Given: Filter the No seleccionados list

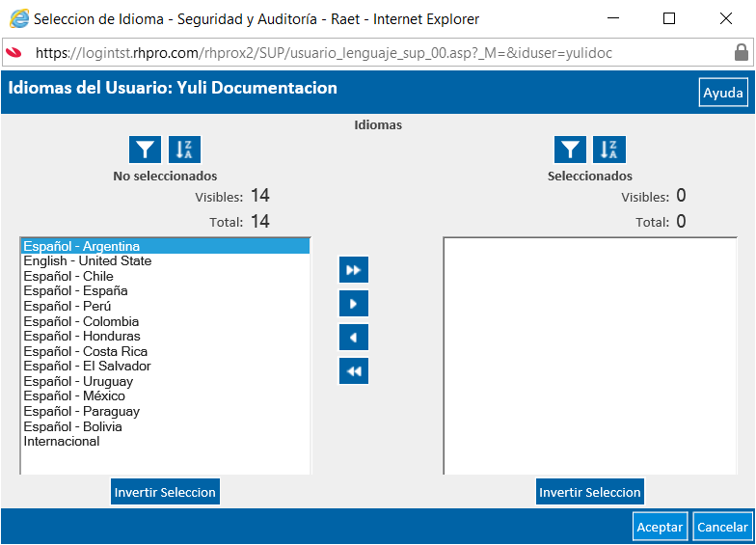Looking at the screenshot, I should pos(145,150).
